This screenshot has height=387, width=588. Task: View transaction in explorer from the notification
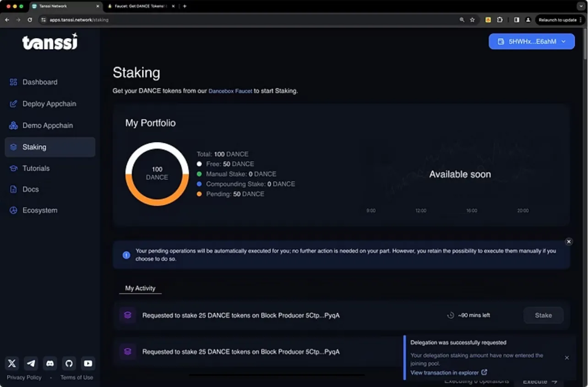pos(446,372)
